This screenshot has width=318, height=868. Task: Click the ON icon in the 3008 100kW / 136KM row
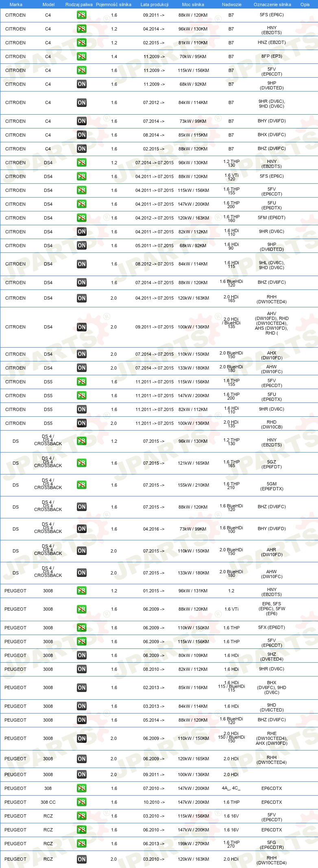[81, 774]
